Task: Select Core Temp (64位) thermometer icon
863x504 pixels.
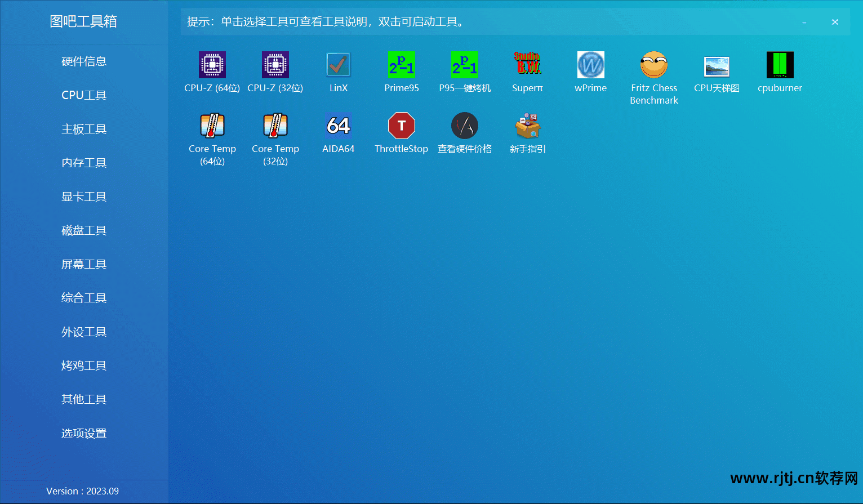Action: pyautogui.click(x=212, y=126)
